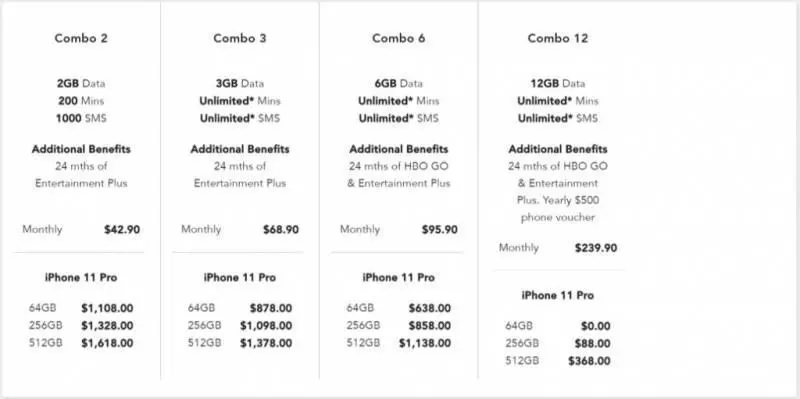Choose 512GB at $1,618.00 in Combo 2
Image resolution: width=800 pixels, height=399 pixels.
[81, 343]
